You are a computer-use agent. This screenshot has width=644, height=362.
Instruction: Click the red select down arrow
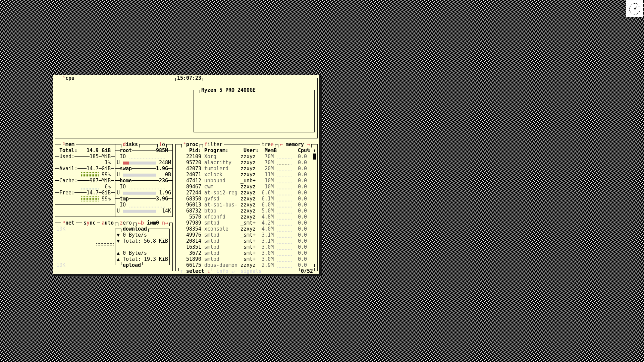click(x=209, y=271)
